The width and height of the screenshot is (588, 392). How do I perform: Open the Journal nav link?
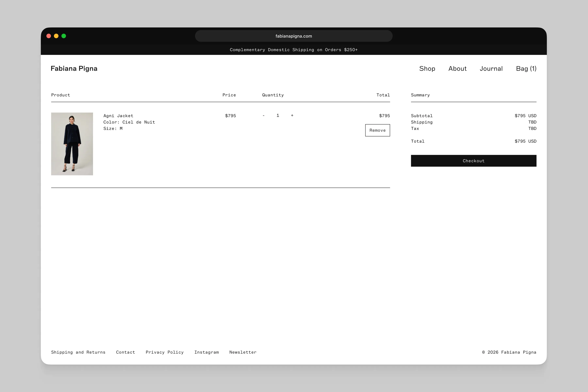click(491, 69)
